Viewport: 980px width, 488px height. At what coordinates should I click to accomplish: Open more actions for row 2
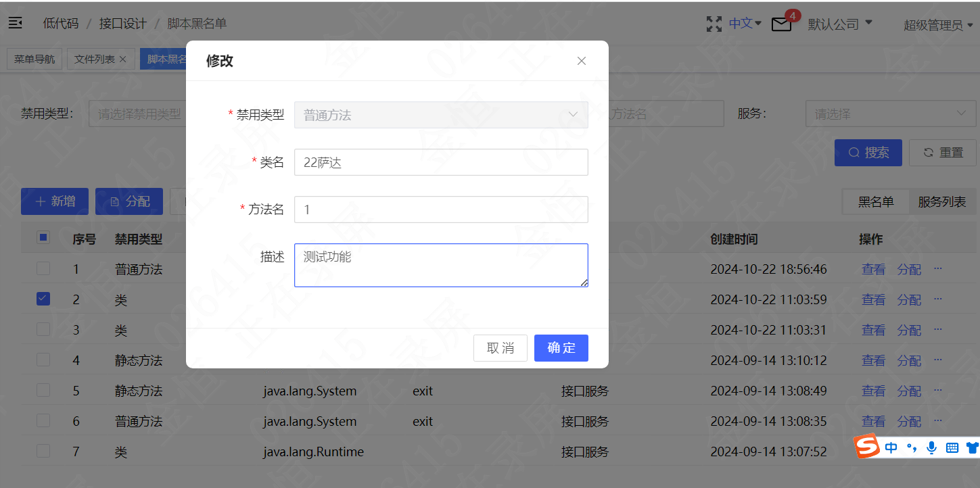tap(937, 299)
